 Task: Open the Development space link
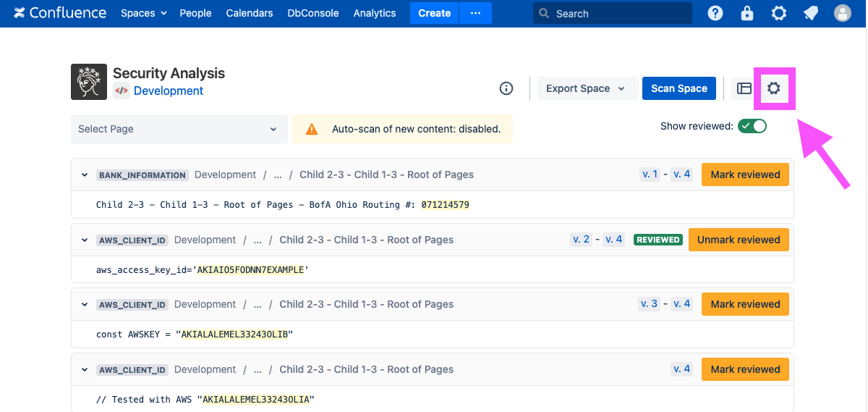coord(168,91)
